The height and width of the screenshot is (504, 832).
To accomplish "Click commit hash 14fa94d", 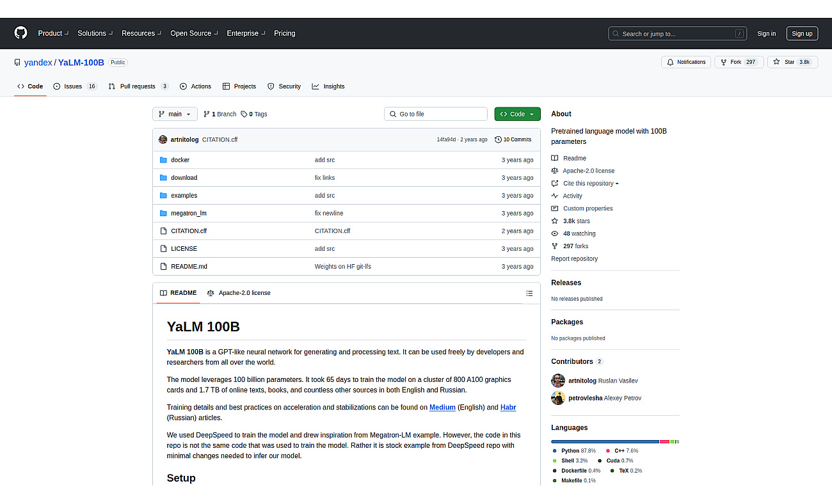I will (446, 139).
